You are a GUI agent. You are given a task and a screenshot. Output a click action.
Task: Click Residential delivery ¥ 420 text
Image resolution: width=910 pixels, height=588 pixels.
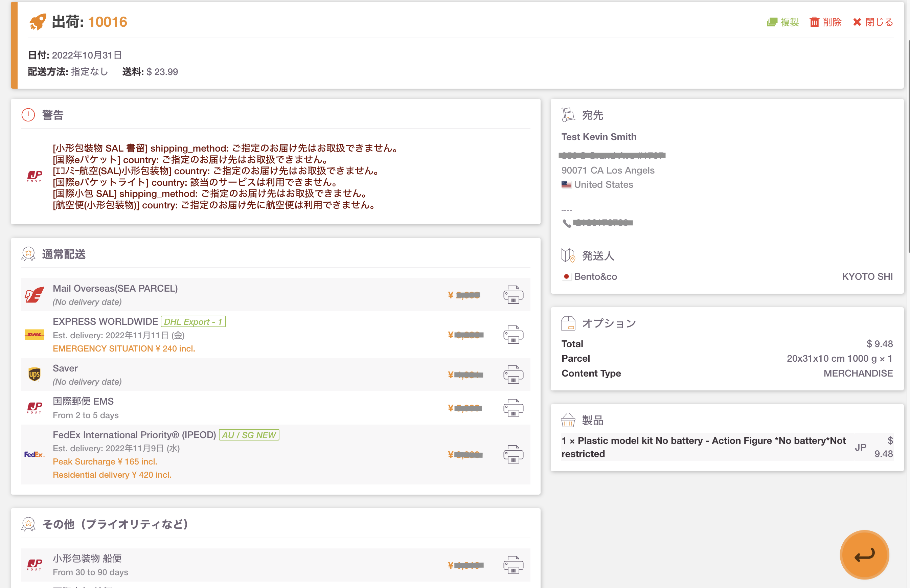pos(112,475)
